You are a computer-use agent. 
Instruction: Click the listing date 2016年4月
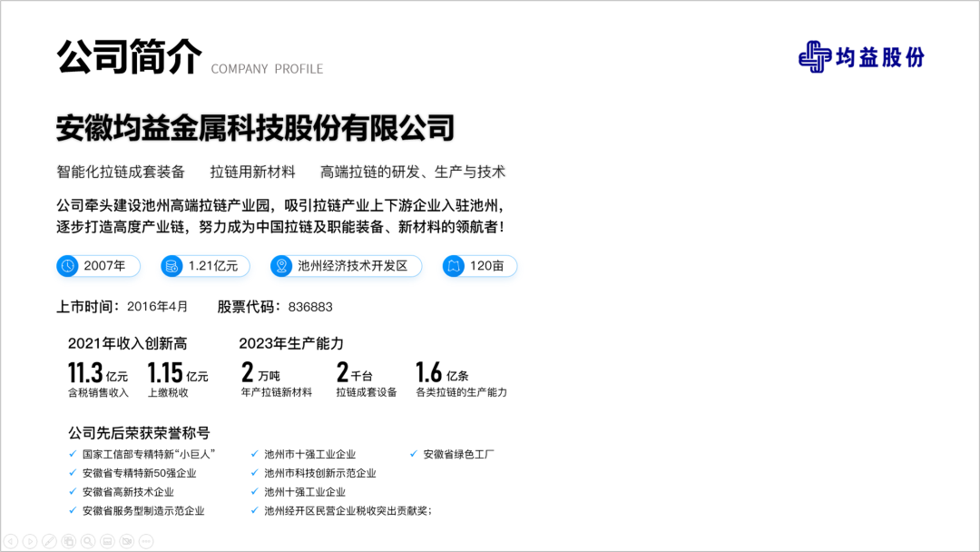click(x=158, y=306)
